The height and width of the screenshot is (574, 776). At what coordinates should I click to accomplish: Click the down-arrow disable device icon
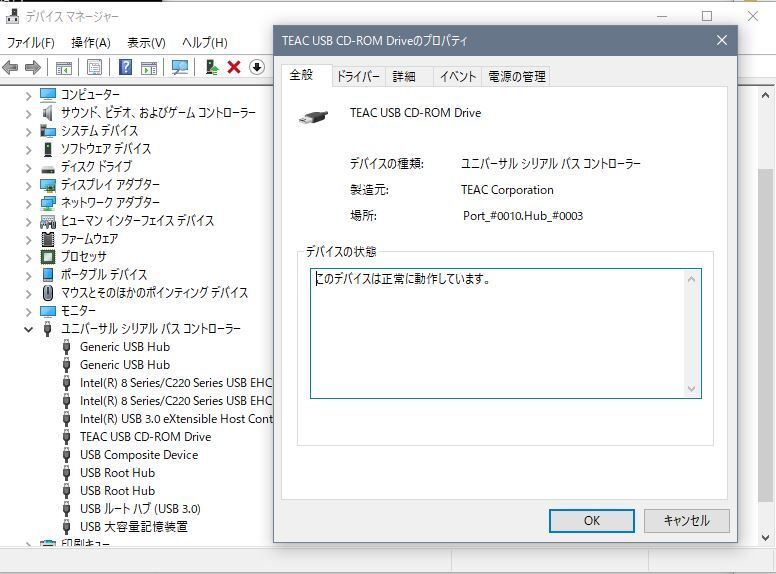coord(257,67)
